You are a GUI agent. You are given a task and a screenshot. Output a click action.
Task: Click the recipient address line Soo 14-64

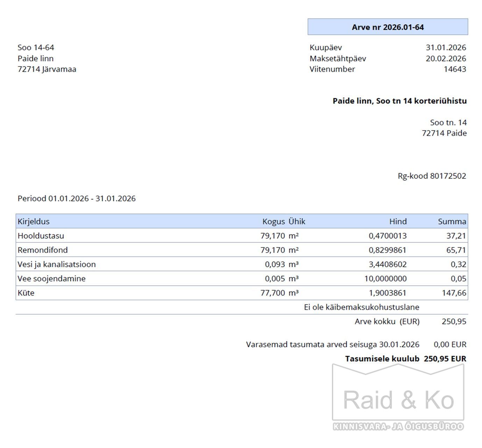[36, 48]
